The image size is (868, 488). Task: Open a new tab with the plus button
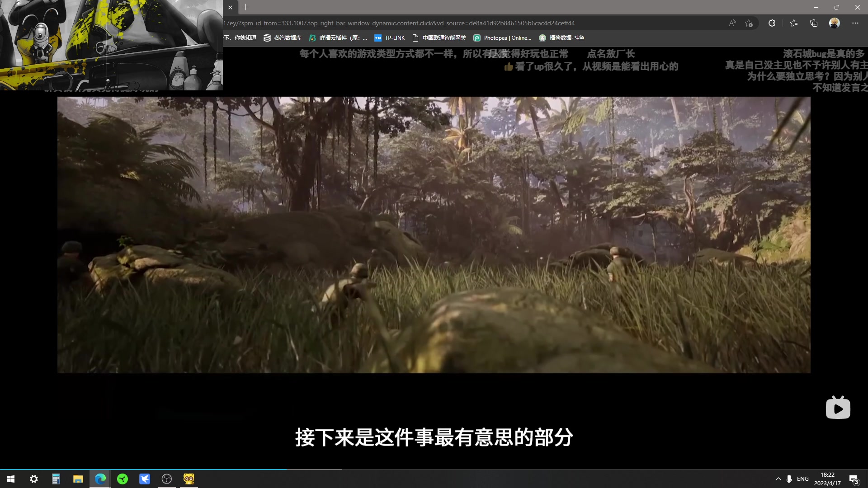245,7
